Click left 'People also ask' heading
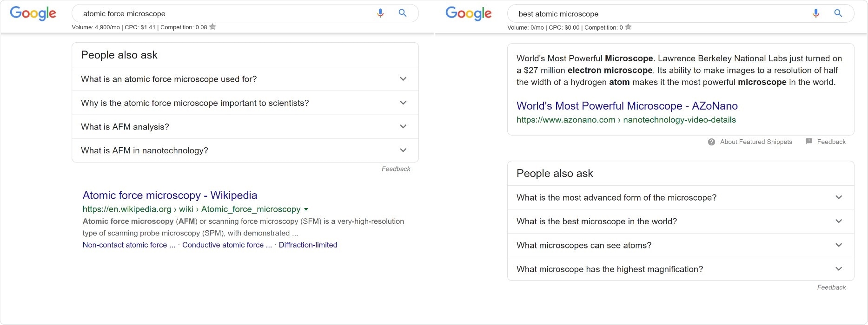The width and height of the screenshot is (868, 325). tap(119, 55)
